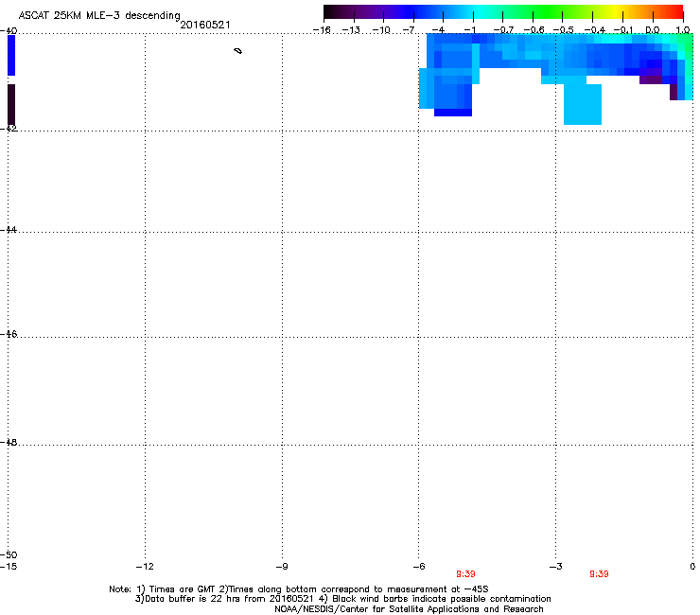Click the note line starting 'Note: 1) Times are GMT'

(299, 589)
